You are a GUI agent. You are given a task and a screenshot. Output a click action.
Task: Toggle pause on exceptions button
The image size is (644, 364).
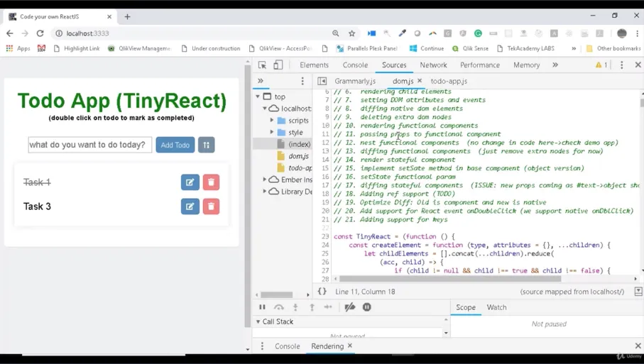367,307
